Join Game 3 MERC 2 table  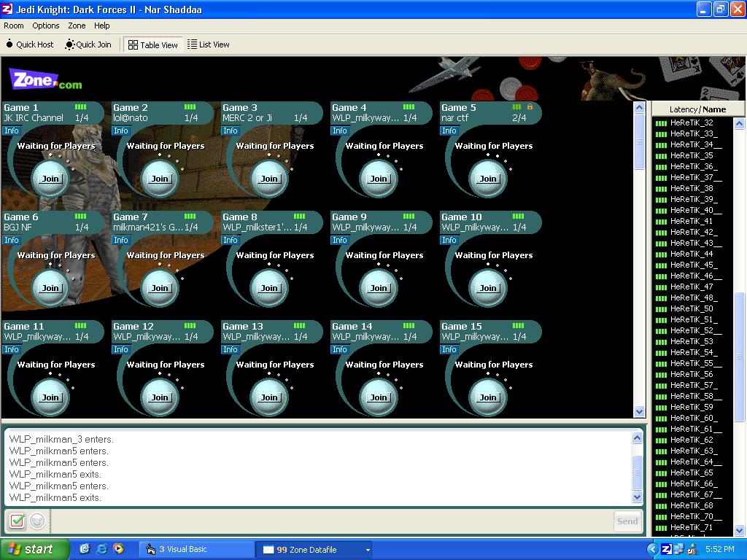(269, 179)
